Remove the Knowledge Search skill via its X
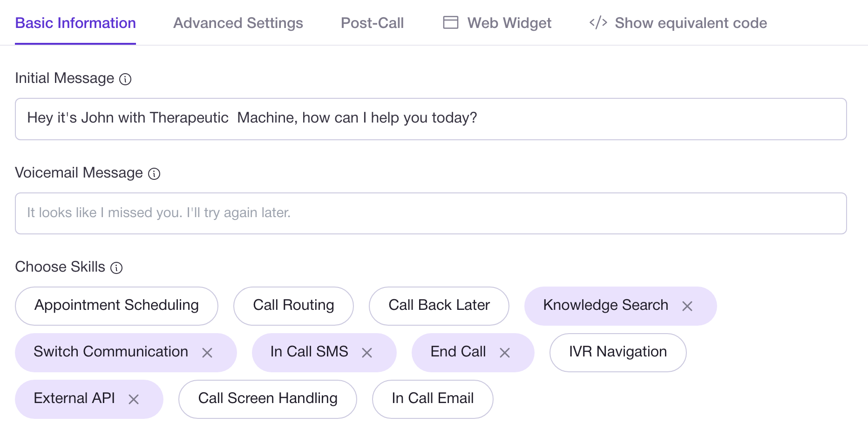 click(x=687, y=306)
